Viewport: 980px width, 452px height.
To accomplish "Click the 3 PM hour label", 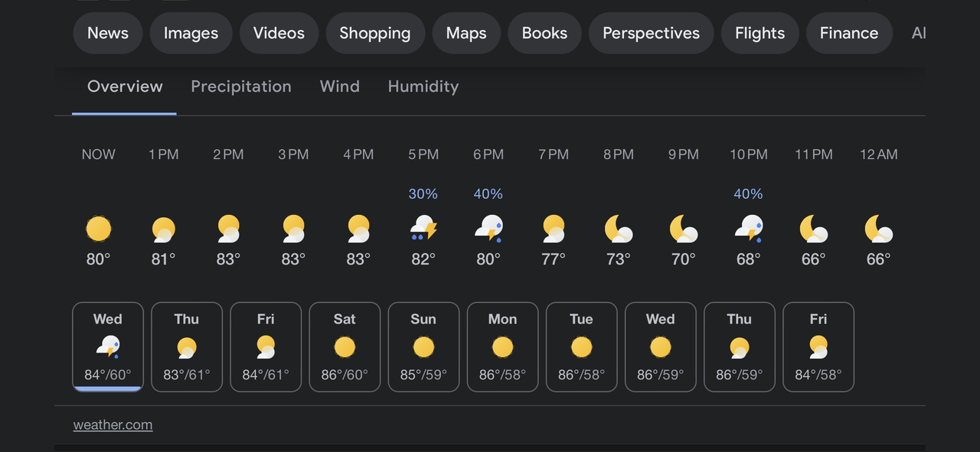I will point(293,154).
